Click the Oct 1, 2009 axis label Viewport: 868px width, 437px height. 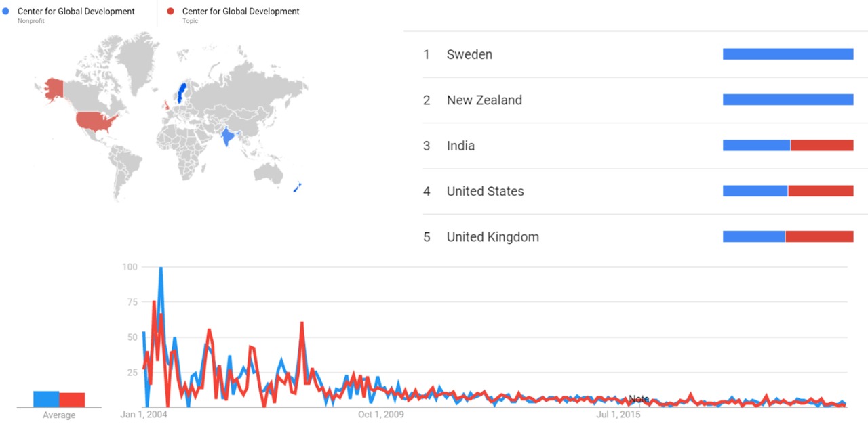[380, 415]
